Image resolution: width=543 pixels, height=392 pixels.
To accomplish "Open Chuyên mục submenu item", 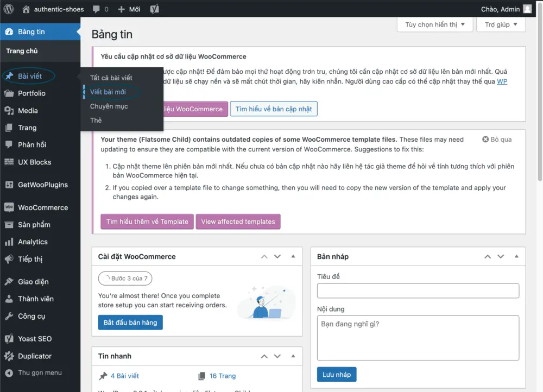I will click(x=109, y=106).
